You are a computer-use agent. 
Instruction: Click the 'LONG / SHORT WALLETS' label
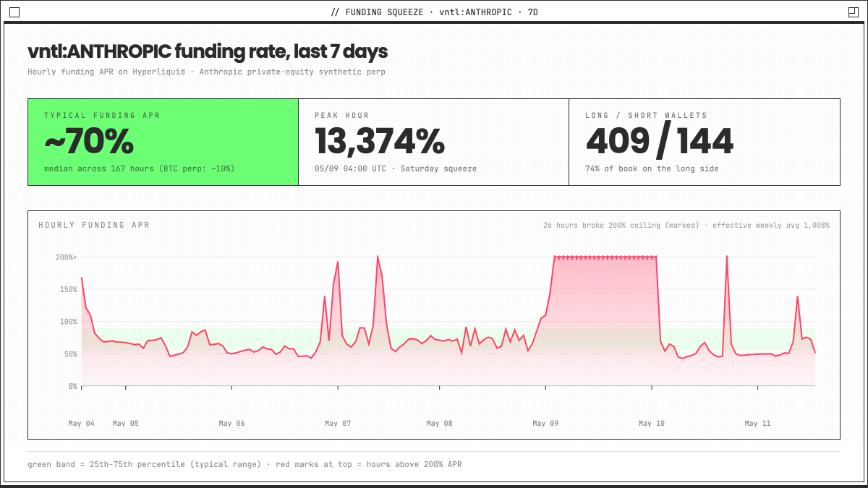[x=647, y=116]
